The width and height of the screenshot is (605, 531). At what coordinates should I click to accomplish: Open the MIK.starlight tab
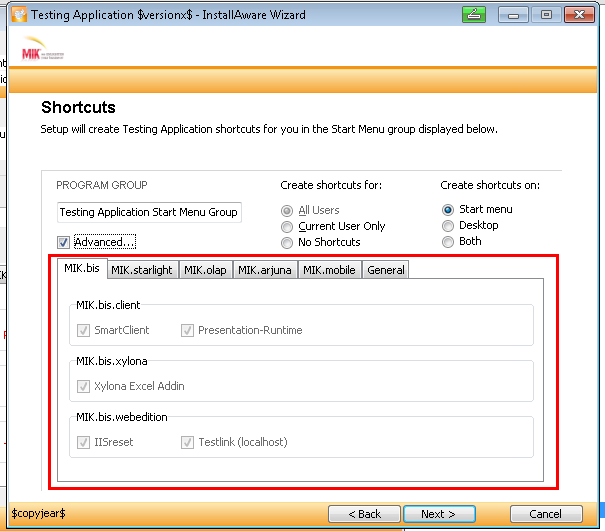(142, 270)
